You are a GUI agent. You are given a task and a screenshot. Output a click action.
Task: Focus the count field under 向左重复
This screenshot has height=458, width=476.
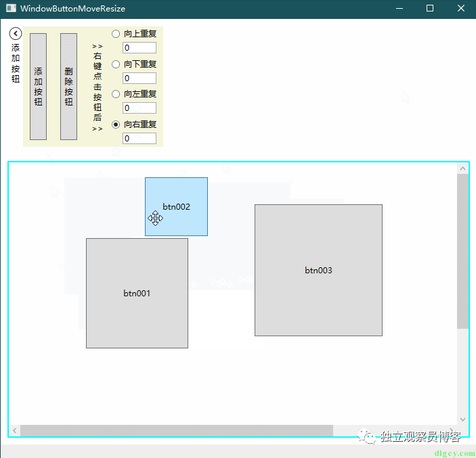pos(139,108)
